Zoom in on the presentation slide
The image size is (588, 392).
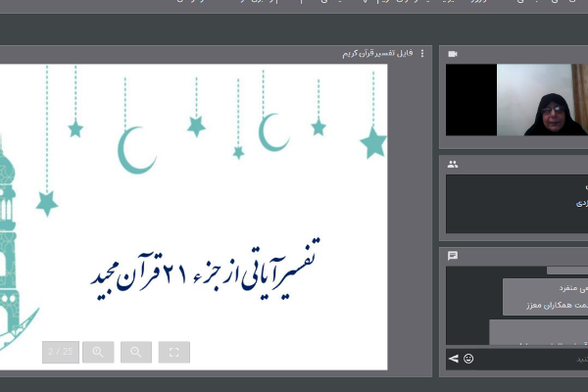coord(98,352)
